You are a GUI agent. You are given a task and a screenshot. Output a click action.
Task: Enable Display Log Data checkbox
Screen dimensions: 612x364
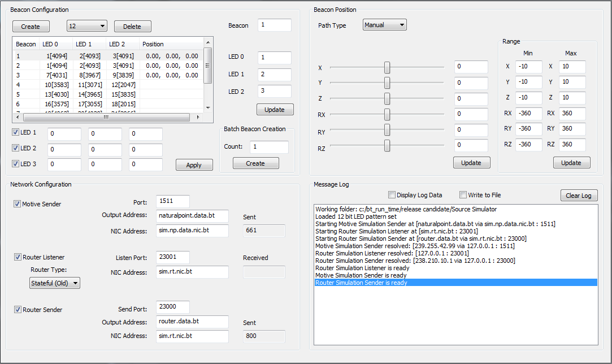[x=392, y=195]
